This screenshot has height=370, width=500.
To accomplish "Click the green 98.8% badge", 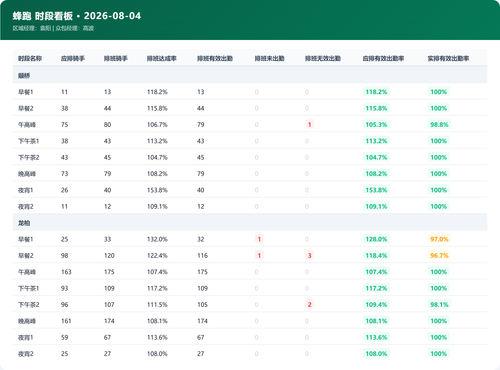I will (439, 125).
